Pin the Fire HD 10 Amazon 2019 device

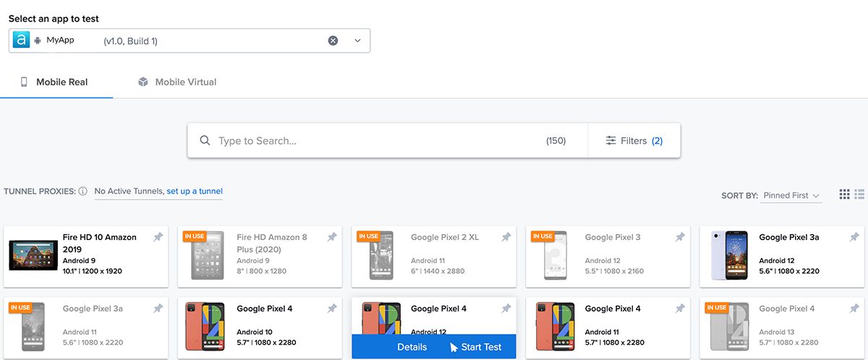click(x=158, y=237)
